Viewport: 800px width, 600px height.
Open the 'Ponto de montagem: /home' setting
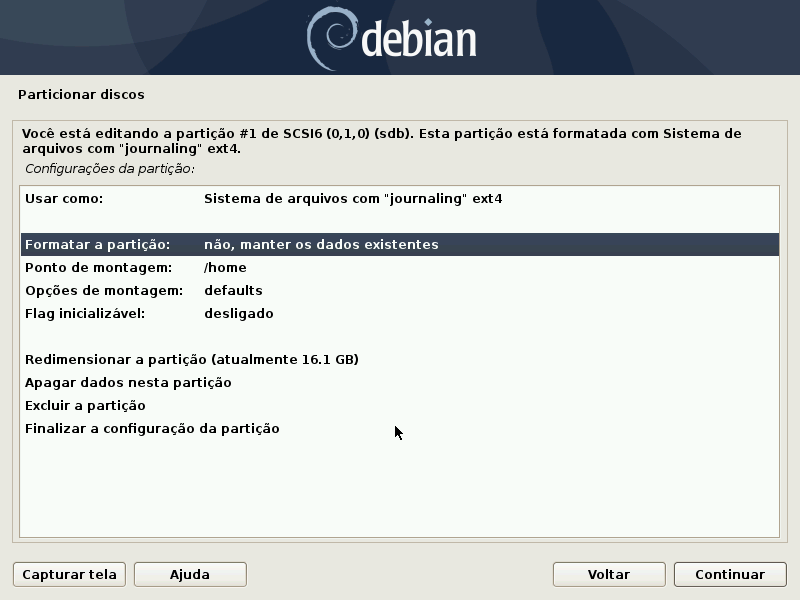click(399, 267)
